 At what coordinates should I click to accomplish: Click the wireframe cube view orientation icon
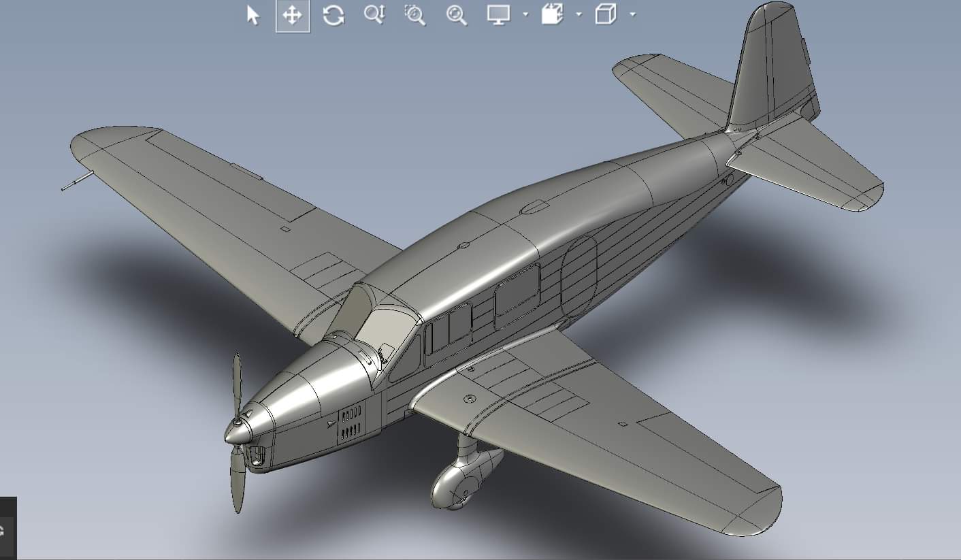[x=606, y=14]
